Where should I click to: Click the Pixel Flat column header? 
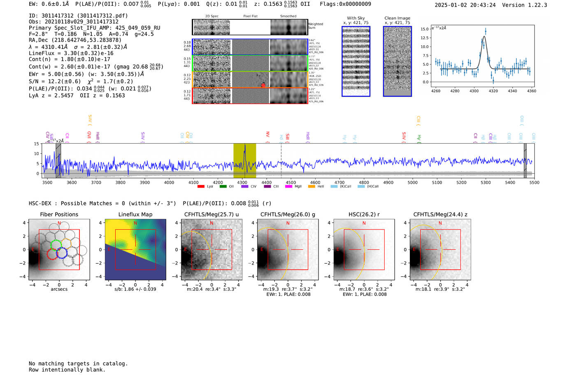[250, 16]
